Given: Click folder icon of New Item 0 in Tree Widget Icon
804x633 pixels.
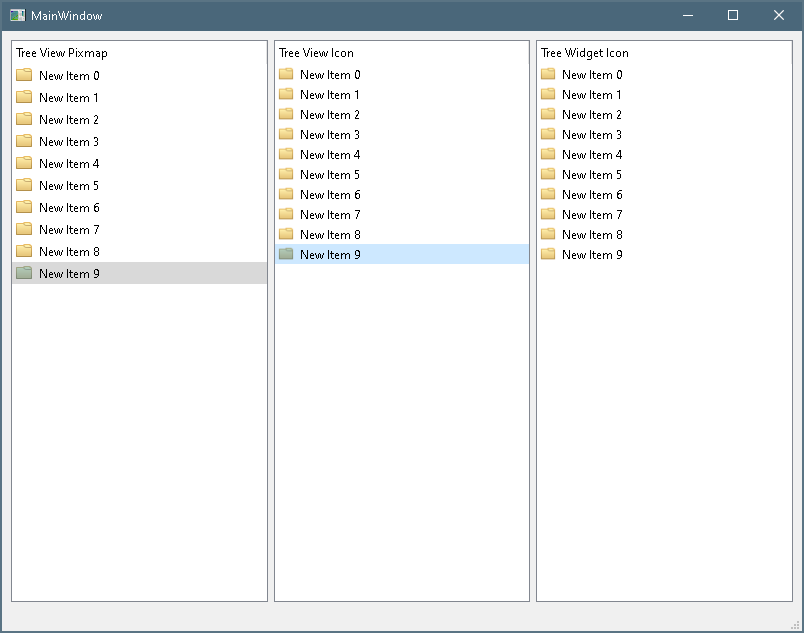Looking at the screenshot, I should (x=548, y=74).
